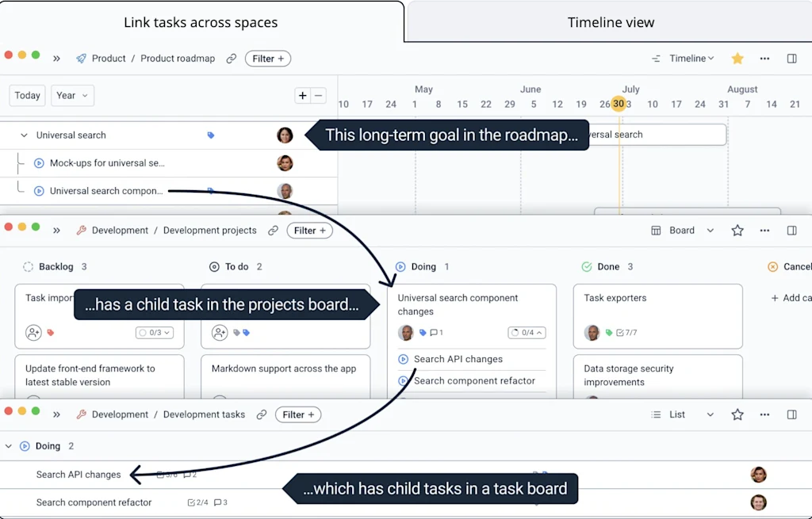Screen dimensions: 812x519
Task: Add a filter in Product roadmap window
Action: point(268,59)
